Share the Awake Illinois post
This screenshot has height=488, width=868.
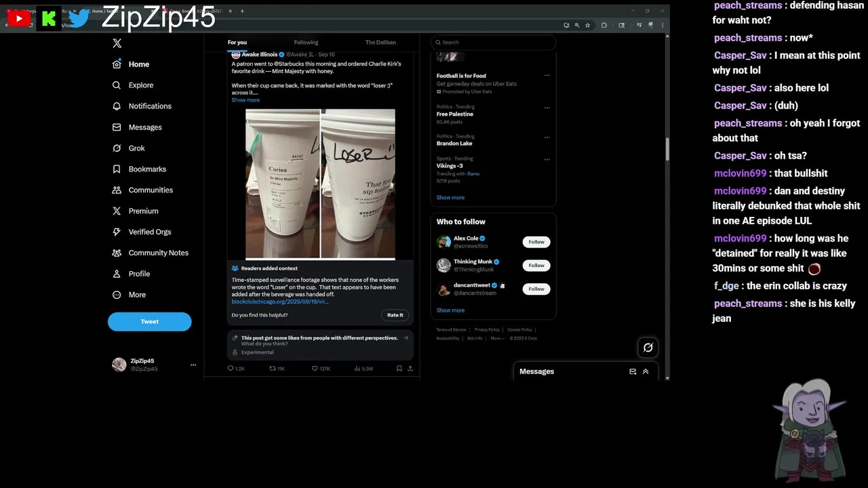[410, 369]
